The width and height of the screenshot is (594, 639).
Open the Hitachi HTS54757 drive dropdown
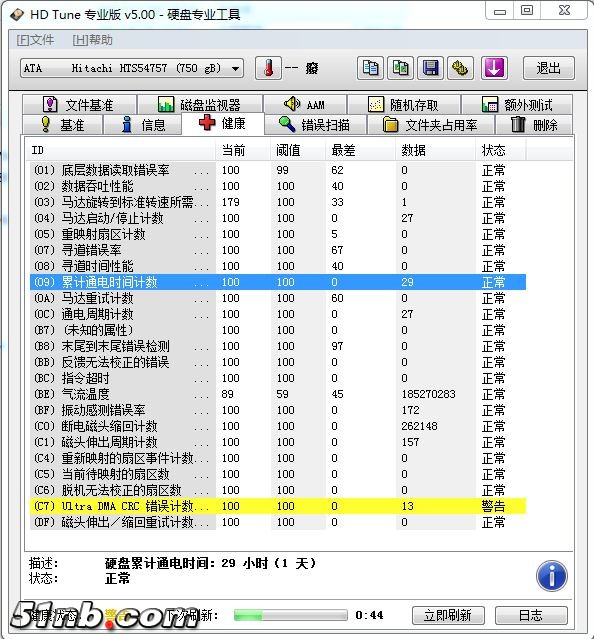click(132, 68)
